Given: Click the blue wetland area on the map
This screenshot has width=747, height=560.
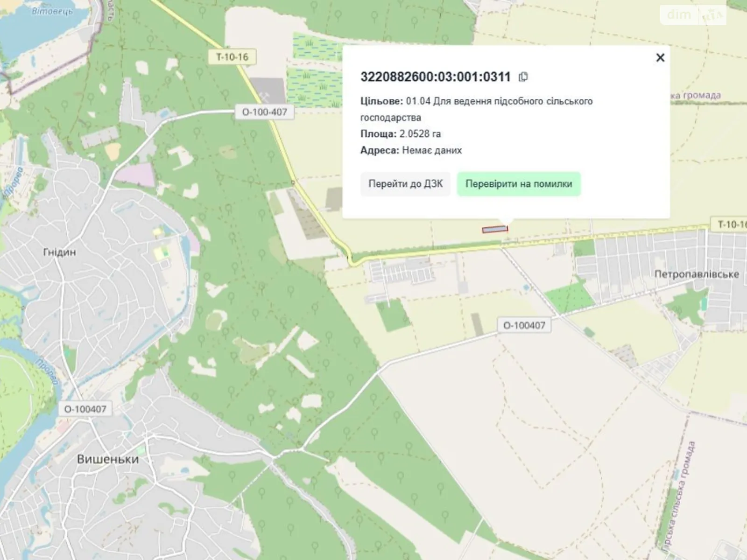Looking at the screenshot, I should (315, 47).
